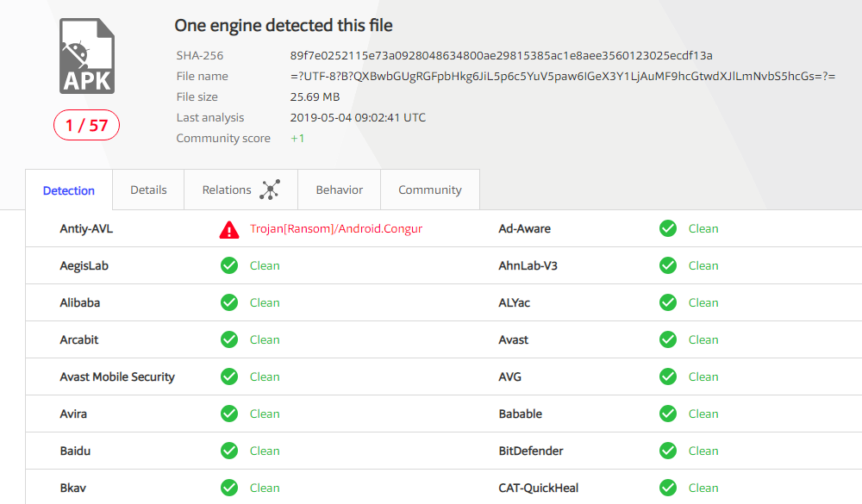Click the Avira engine name
The image size is (862, 504).
[73, 414]
